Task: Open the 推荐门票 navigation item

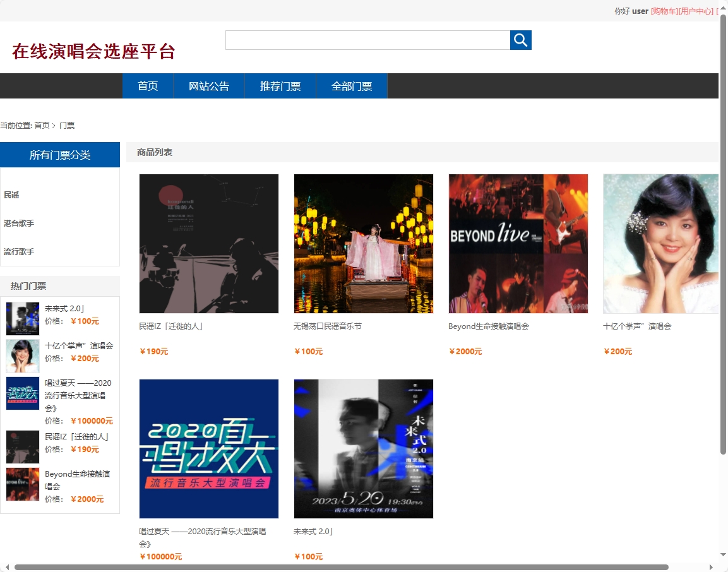Action: click(x=280, y=86)
